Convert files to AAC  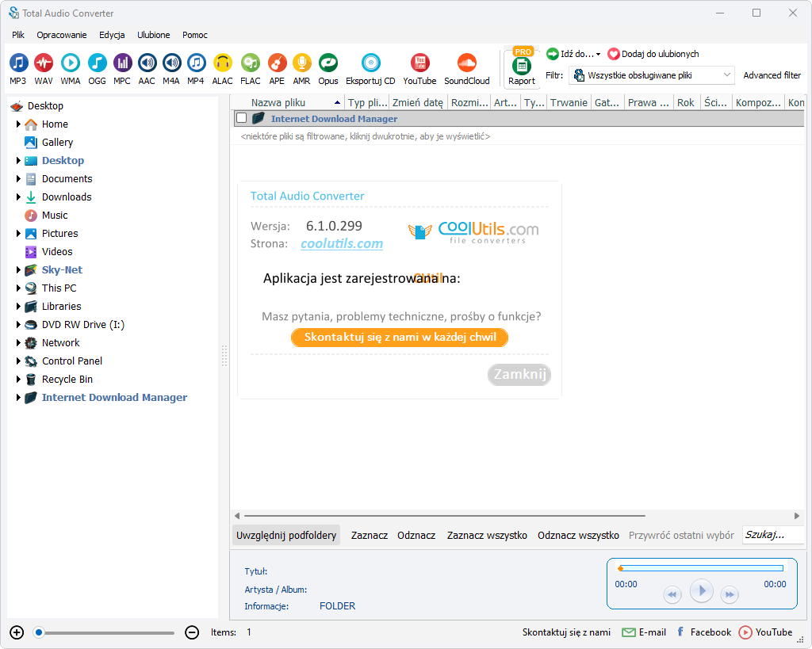pyautogui.click(x=147, y=69)
